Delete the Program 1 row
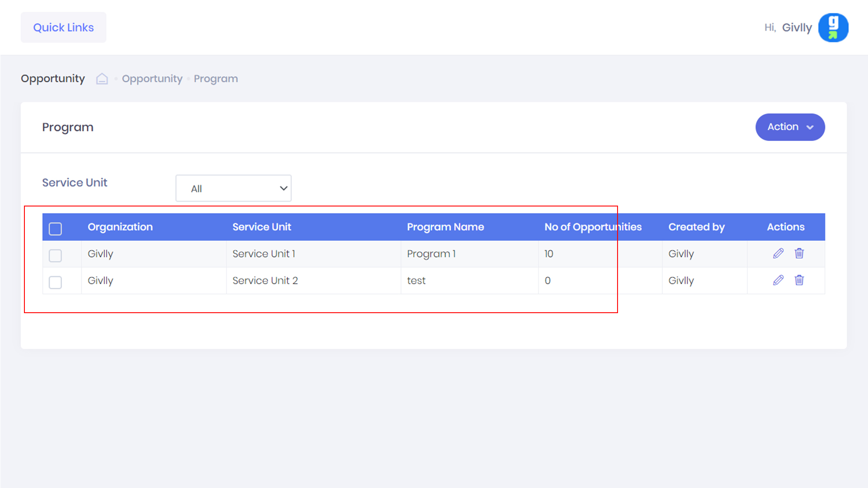 click(x=799, y=253)
